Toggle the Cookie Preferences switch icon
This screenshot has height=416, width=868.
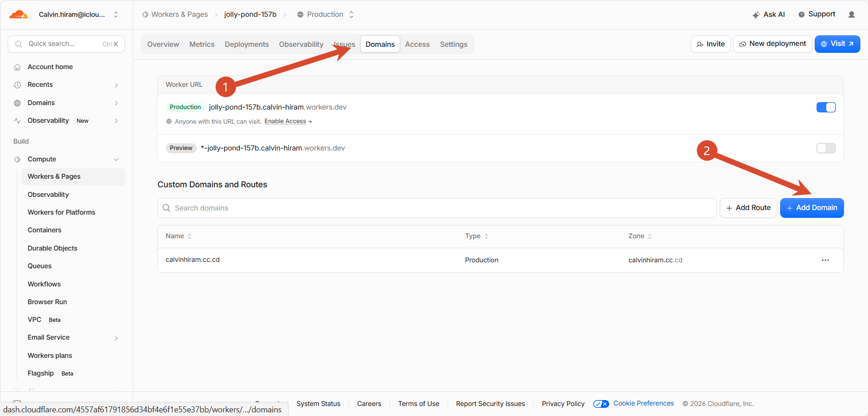601,404
